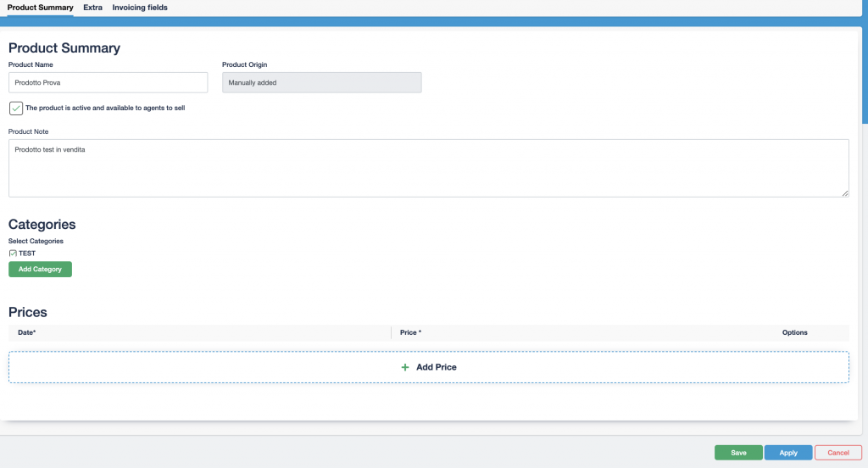Open the Extra tab
This screenshot has height=468, width=868.
pos(92,8)
